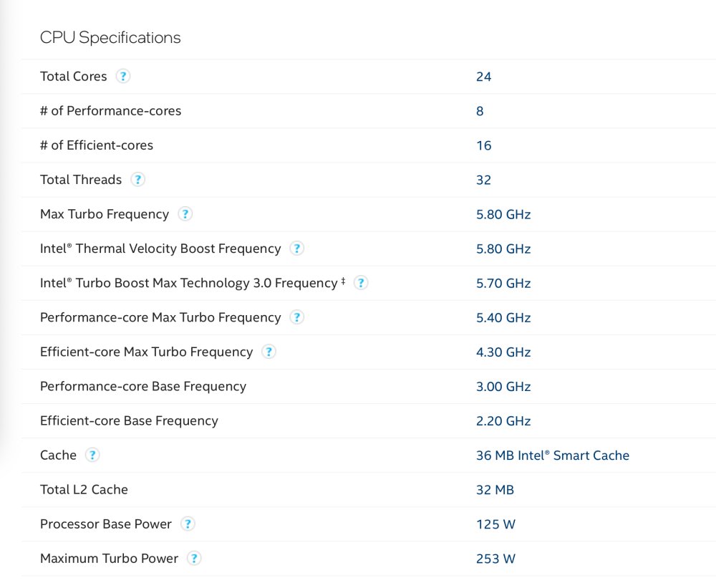Open help for Performance-core Max Turbo Frequency
Viewport: 716px width, 588px height.
coord(297,317)
